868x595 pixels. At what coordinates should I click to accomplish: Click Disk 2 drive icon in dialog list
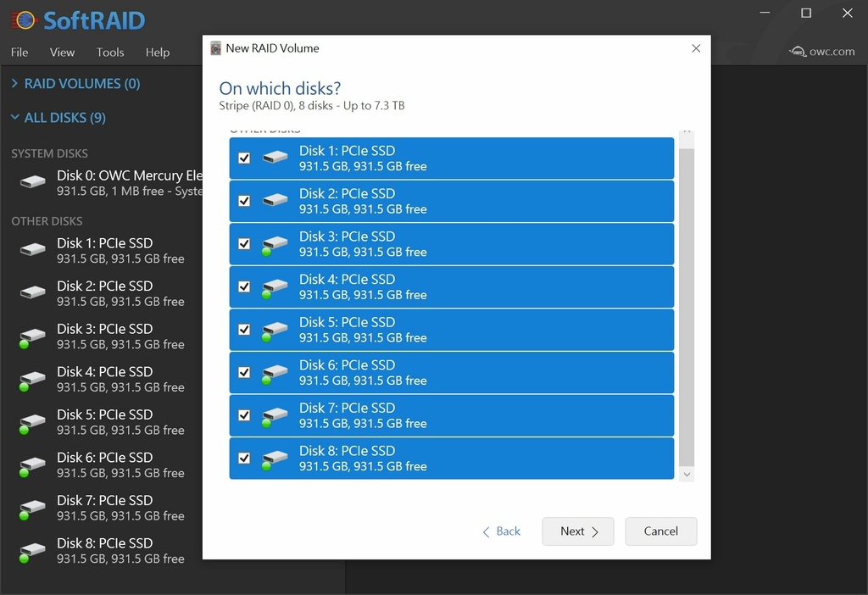point(275,200)
